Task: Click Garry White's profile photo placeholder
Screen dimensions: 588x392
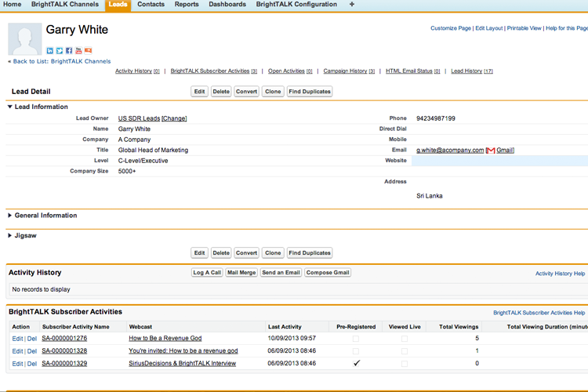Action: coord(24,39)
